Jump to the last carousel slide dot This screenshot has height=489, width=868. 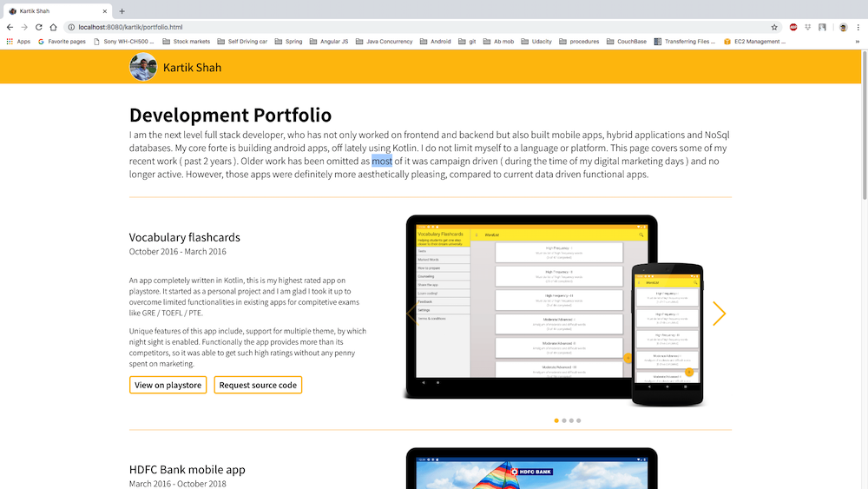[x=579, y=420]
